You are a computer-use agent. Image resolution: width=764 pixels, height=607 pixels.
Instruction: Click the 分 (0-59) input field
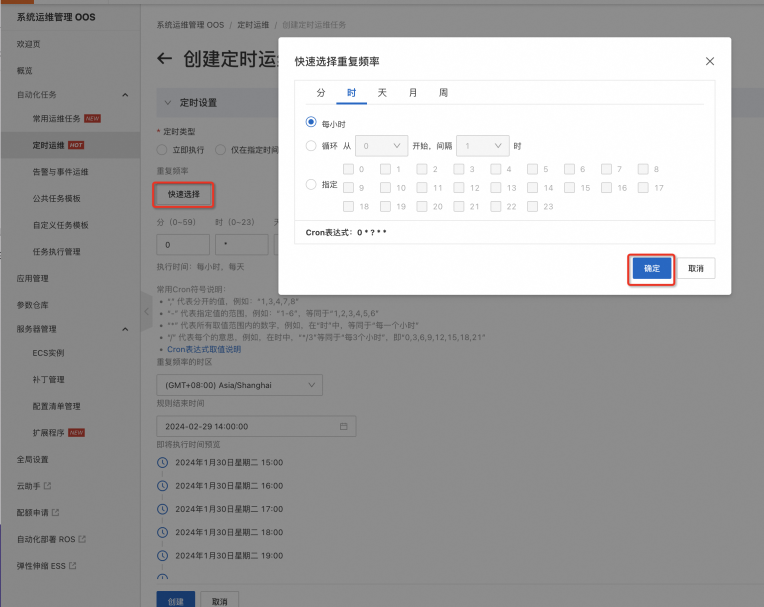[183, 245]
